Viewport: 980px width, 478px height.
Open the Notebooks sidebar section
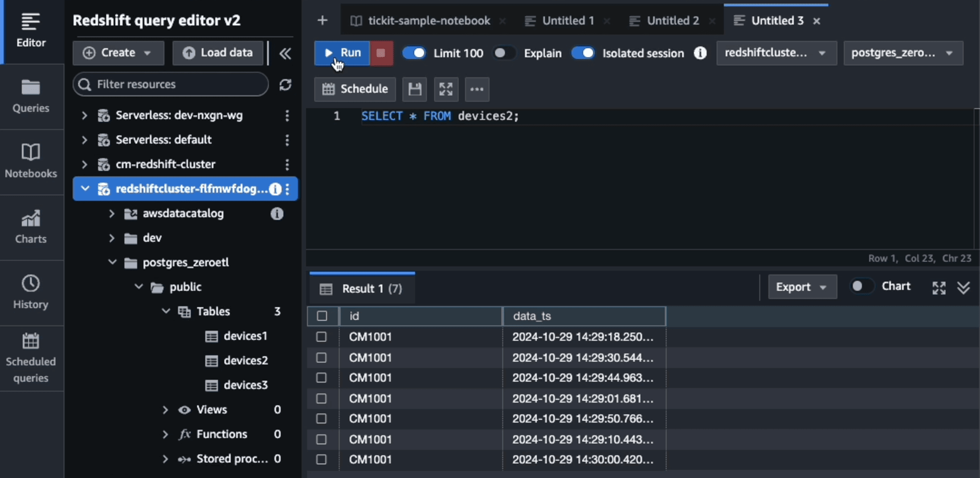click(31, 162)
